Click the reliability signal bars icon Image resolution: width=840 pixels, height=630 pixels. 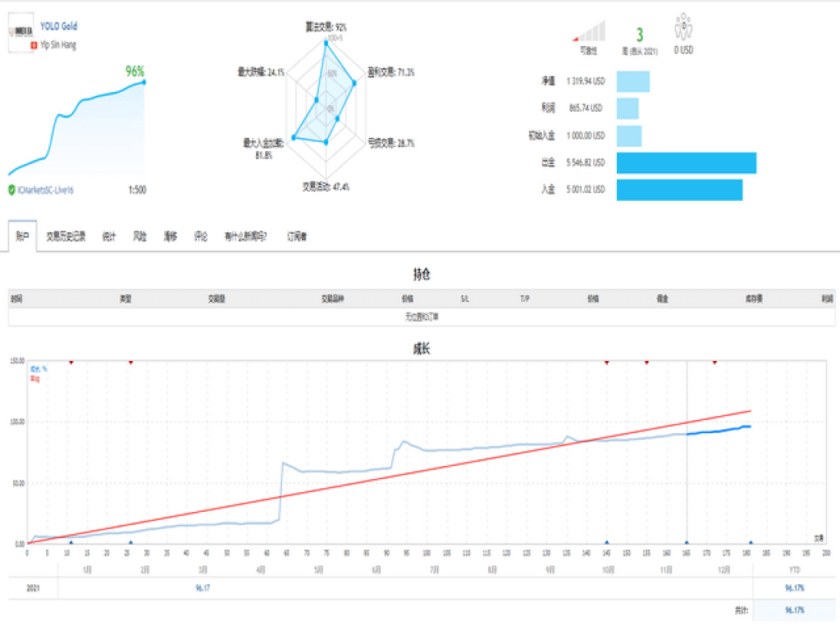tap(589, 31)
